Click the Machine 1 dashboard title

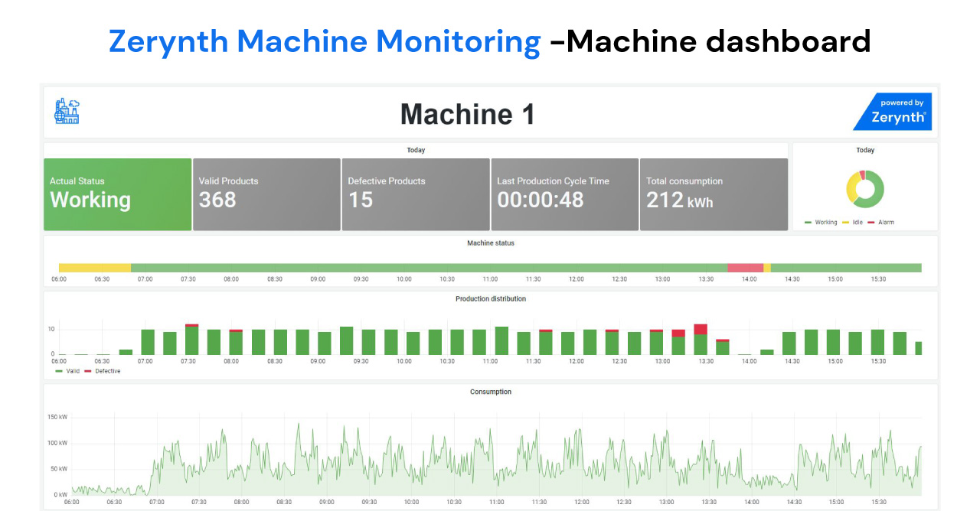pyautogui.click(x=467, y=115)
